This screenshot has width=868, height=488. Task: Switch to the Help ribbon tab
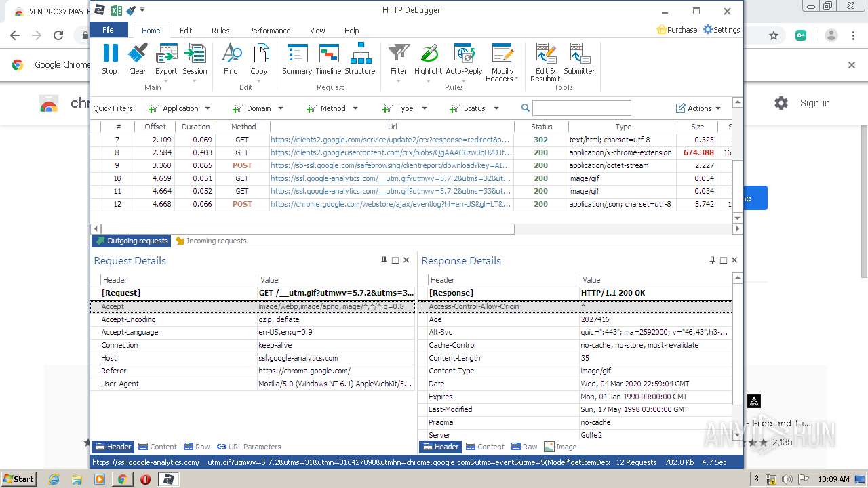[x=351, y=30]
